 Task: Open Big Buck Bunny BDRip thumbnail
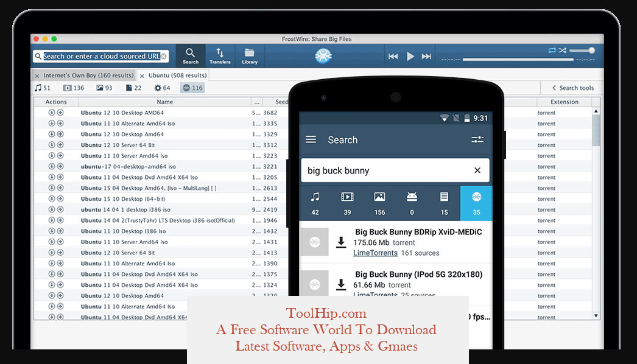point(314,242)
